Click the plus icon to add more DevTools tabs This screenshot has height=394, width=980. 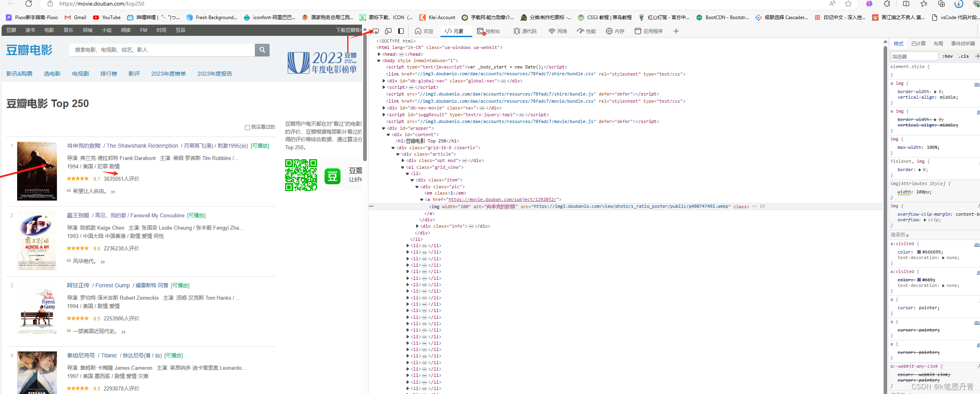tap(676, 31)
